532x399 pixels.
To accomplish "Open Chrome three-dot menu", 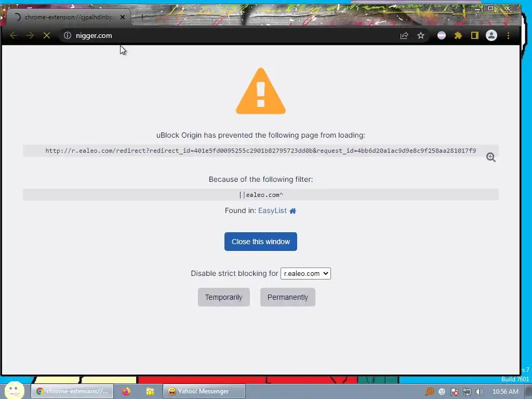I will (x=508, y=35).
